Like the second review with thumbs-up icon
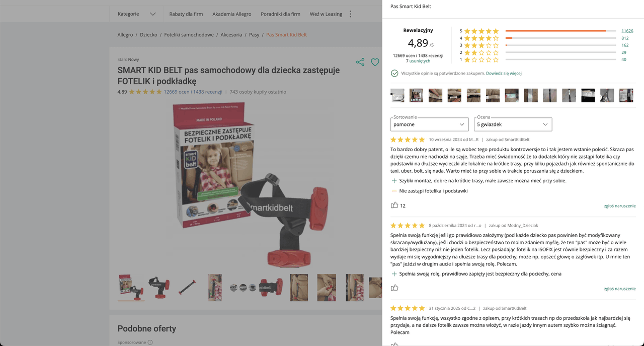Viewport: 644px width, 346px height. tap(394, 288)
